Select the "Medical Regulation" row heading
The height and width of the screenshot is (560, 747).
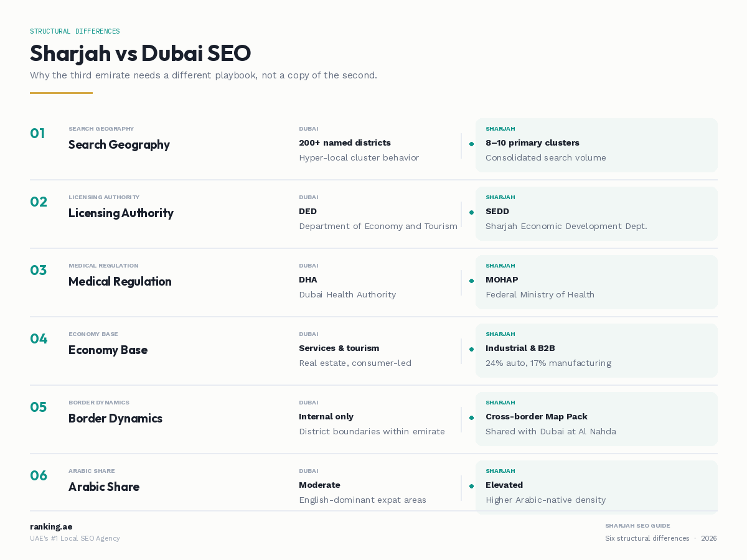(120, 281)
